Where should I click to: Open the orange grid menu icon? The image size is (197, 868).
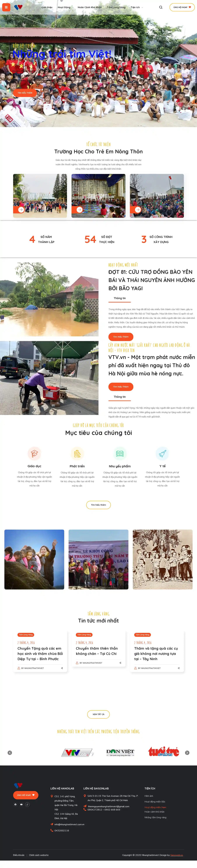6,7
